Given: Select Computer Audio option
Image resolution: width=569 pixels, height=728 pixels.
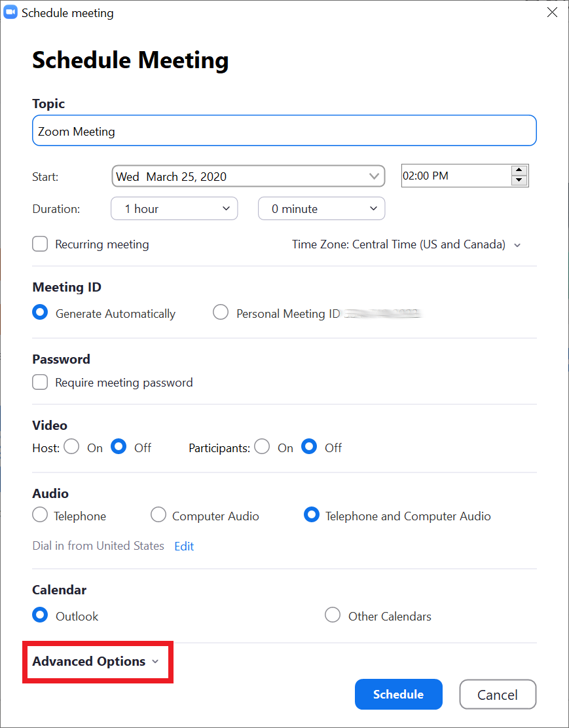Looking at the screenshot, I should pos(158,514).
